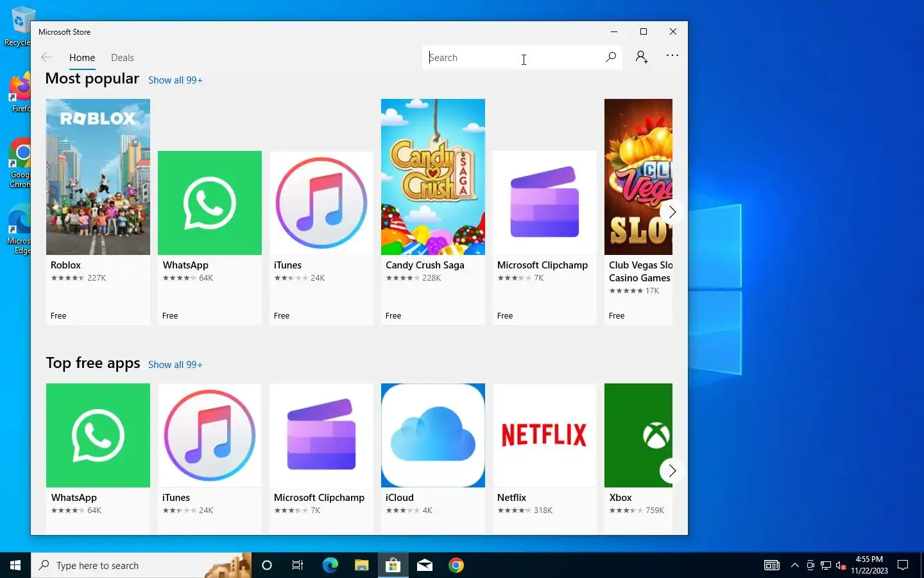The height and width of the screenshot is (578, 924).
Task: Launch Microsoft Edge from the taskbar
Action: tap(330, 565)
